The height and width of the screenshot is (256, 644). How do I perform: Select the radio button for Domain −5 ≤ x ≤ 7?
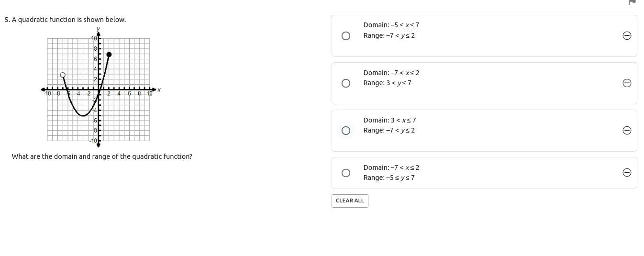346,36
